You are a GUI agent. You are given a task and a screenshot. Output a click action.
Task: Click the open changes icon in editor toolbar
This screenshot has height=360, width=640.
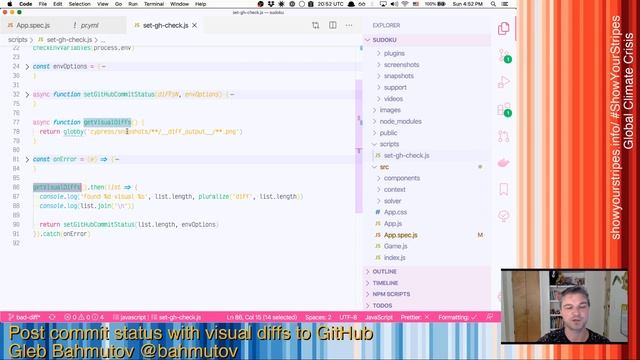[x=316, y=25]
